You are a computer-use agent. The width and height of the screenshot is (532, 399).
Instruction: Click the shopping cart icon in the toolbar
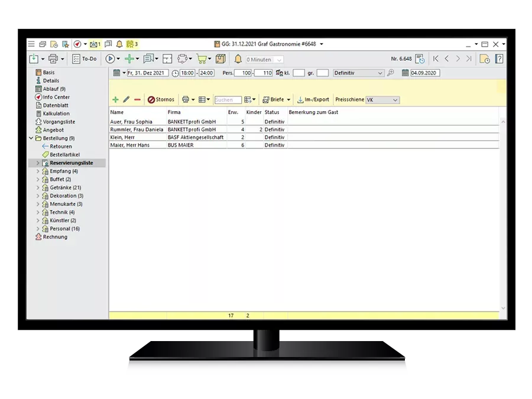click(x=202, y=59)
